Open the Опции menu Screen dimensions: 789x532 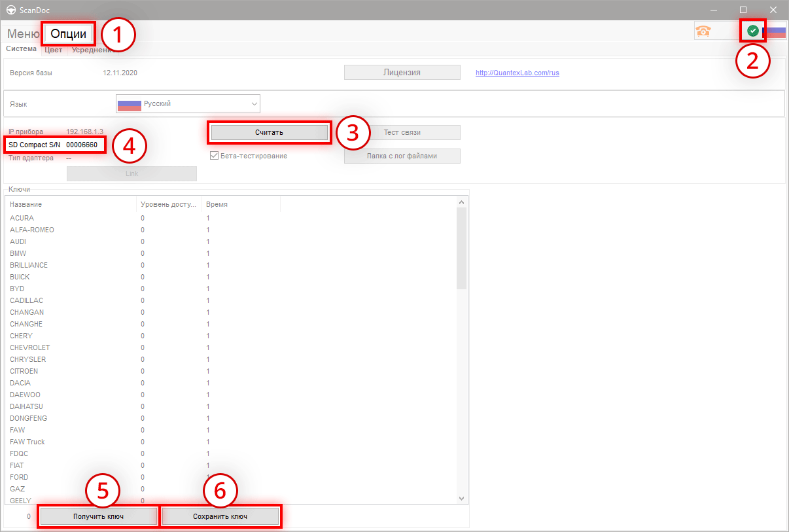click(69, 33)
